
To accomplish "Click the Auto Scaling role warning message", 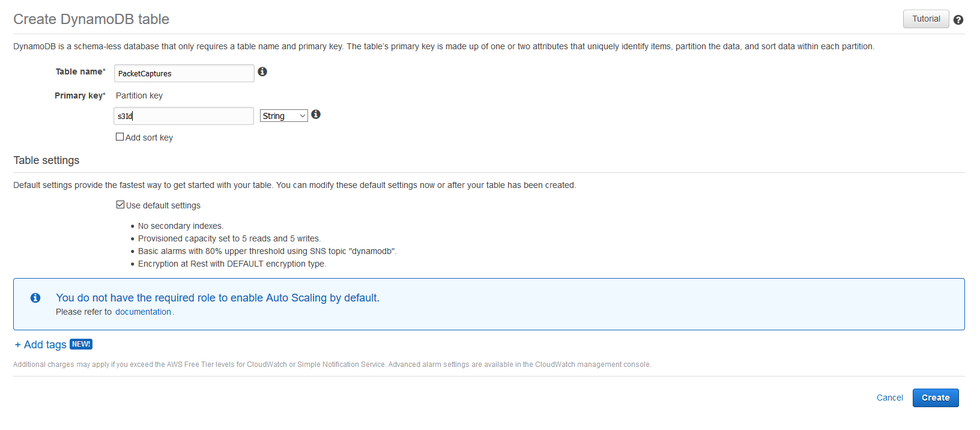I will [x=217, y=298].
